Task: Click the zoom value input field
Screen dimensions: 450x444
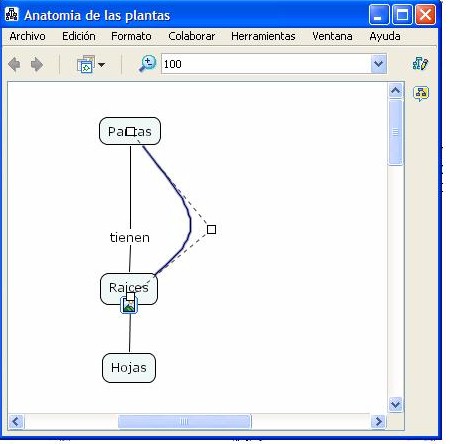Action: coord(266,64)
